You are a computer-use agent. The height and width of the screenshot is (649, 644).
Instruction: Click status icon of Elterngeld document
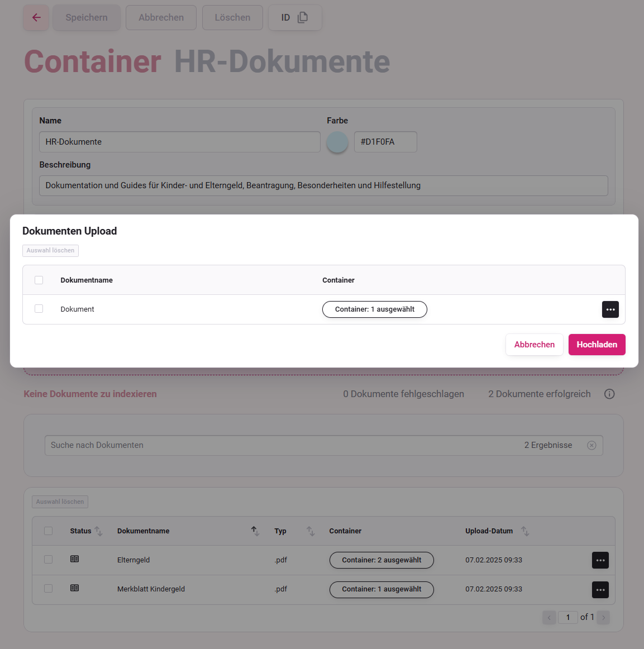[x=74, y=559]
